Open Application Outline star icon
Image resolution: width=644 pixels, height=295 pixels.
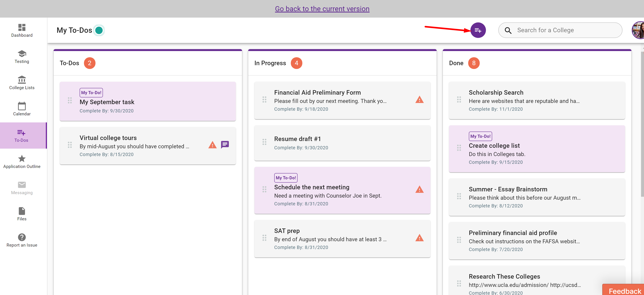[22, 158]
